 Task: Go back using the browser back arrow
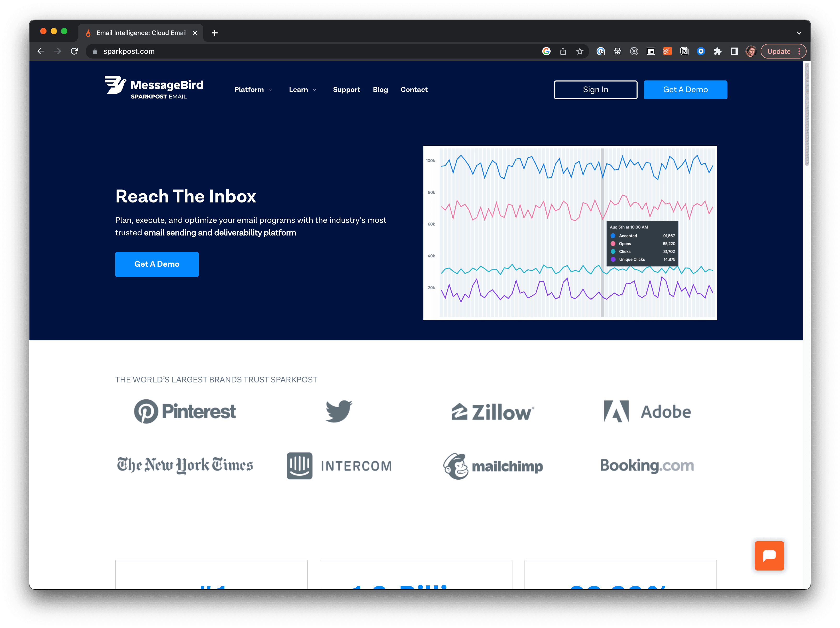[41, 51]
